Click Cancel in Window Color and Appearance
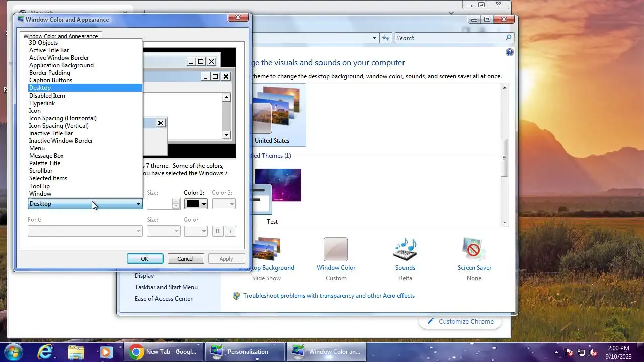Viewport: 644px width, 362px height. click(185, 259)
